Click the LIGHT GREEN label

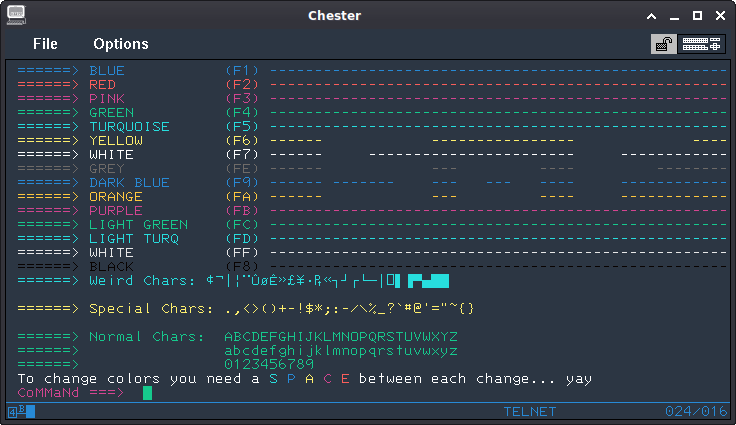[x=138, y=224]
